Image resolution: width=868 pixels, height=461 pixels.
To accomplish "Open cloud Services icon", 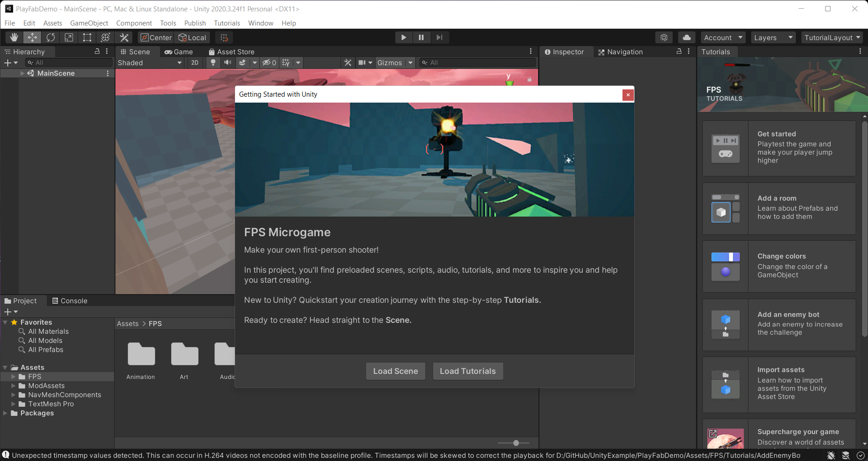I will coord(687,37).
